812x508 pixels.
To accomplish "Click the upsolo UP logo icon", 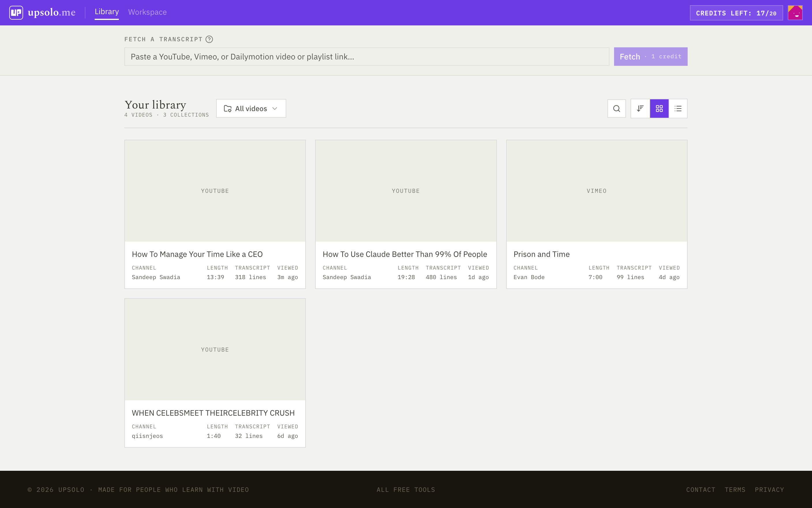I will 16,13.
